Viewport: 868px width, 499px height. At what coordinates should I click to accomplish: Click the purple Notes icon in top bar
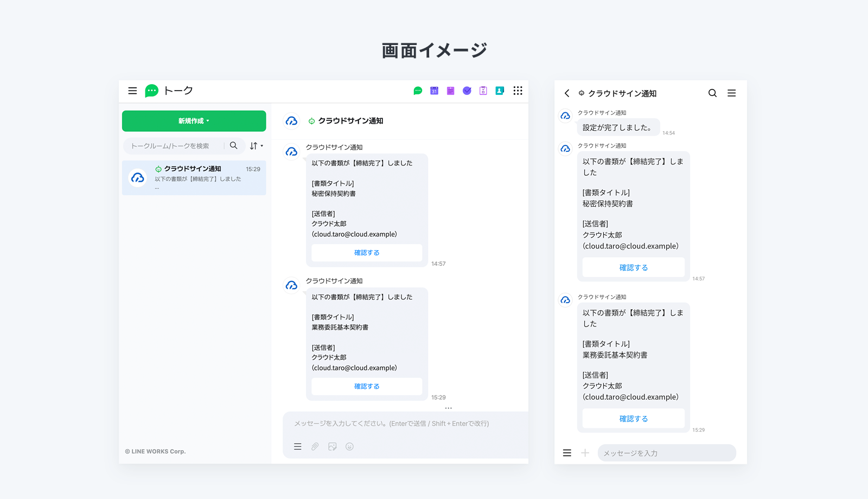(x=450, y=91)
